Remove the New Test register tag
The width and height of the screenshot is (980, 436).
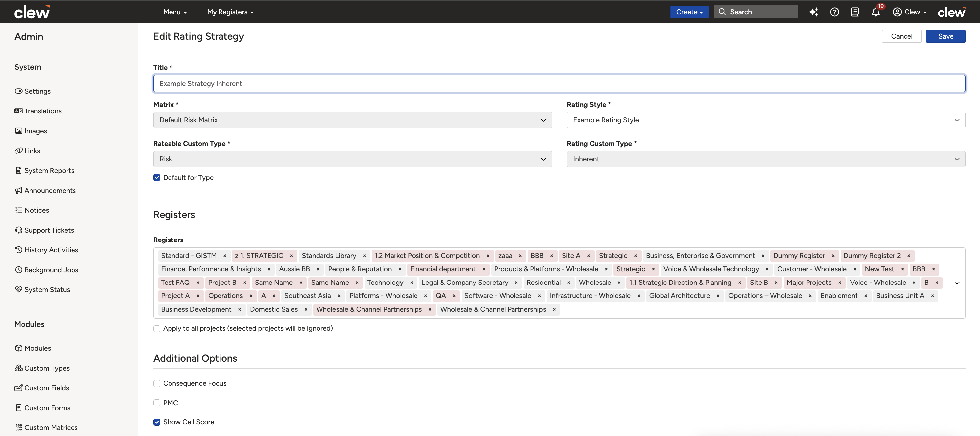click(x=903, y=269)
